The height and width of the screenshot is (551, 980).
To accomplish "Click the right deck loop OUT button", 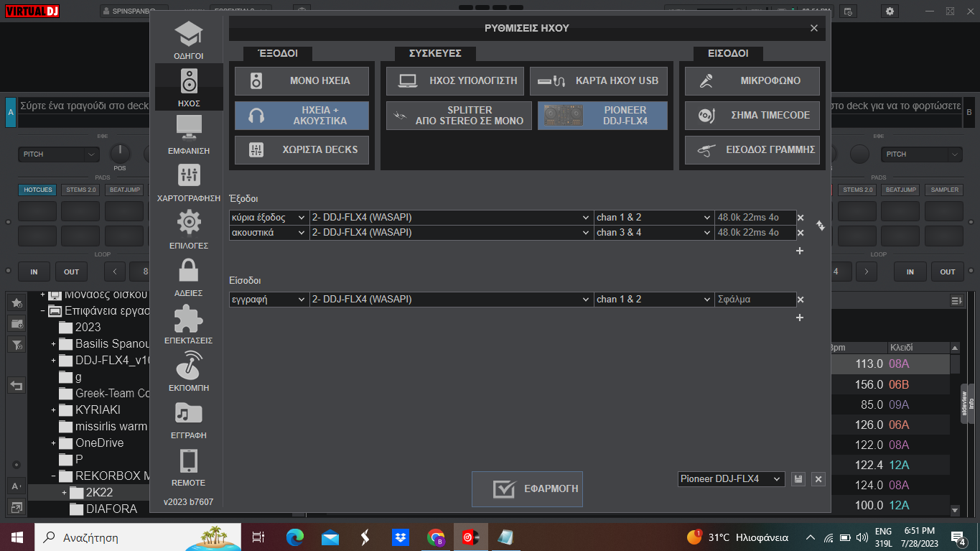I will tap(948, 272).
